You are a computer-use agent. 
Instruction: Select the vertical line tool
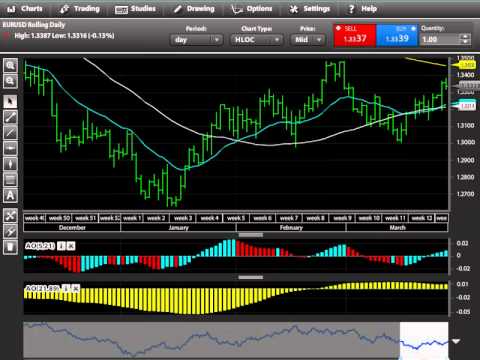tap(10, 164)
